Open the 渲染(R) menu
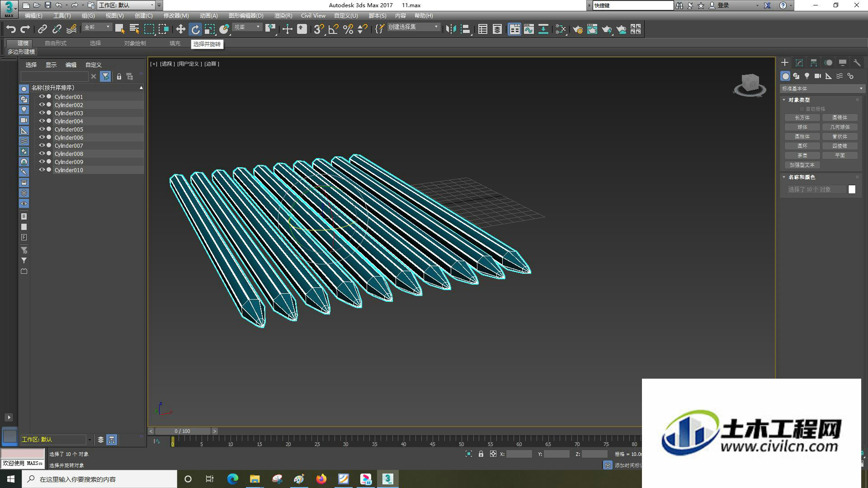 point(283,16)
